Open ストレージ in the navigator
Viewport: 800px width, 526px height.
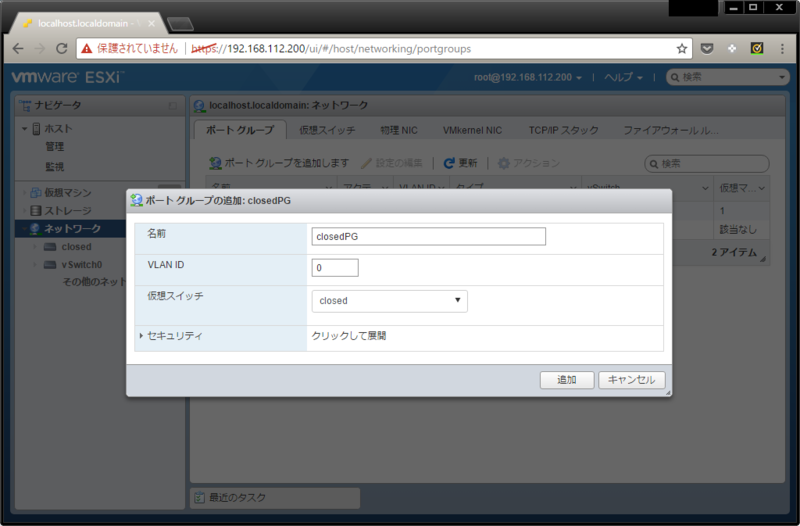tap(68, 211)
